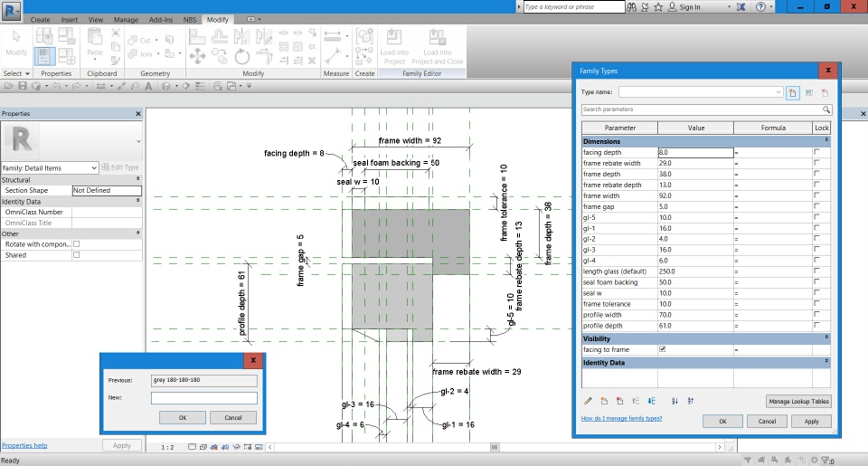Open the Type name dropdown list
This screenshot has height=466, width=868.
point(778,92)
